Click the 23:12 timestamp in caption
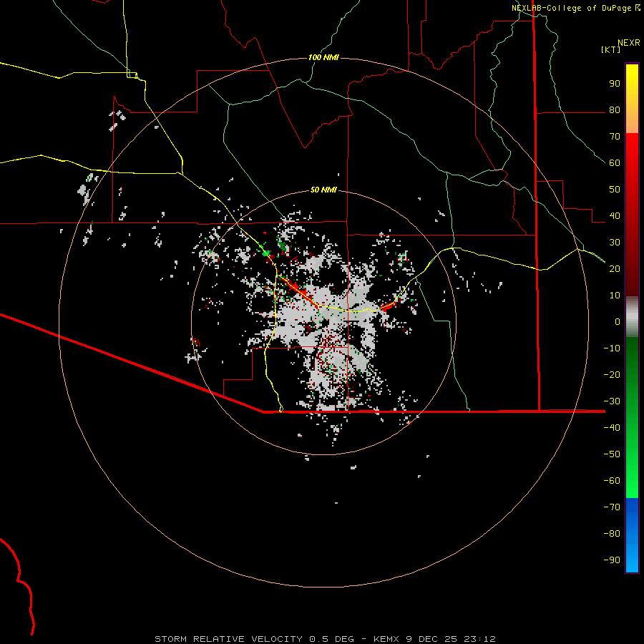Viewport: 644px width, 644px height. [x=479, y=639]
